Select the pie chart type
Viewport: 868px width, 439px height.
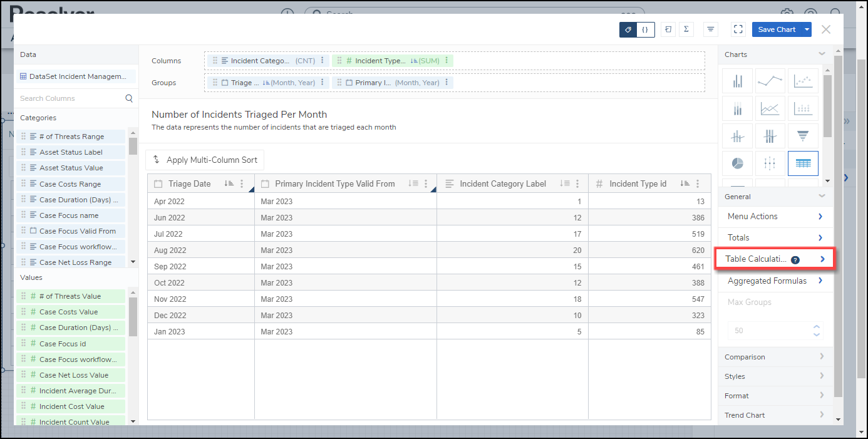click(738, 163)
